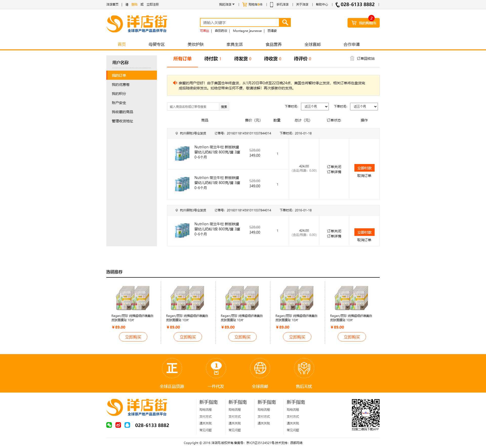
Task: Click the orange search magnifier button
Action: (285, 23)
